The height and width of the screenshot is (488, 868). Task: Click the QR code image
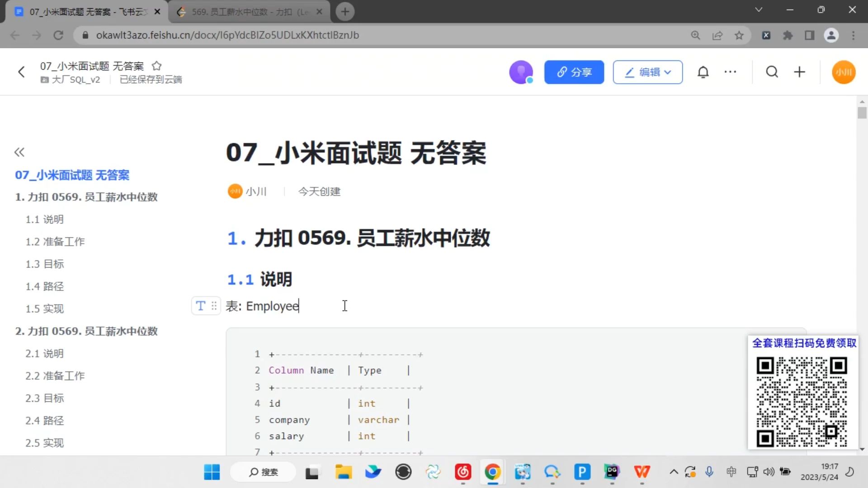tap(802, 401)
